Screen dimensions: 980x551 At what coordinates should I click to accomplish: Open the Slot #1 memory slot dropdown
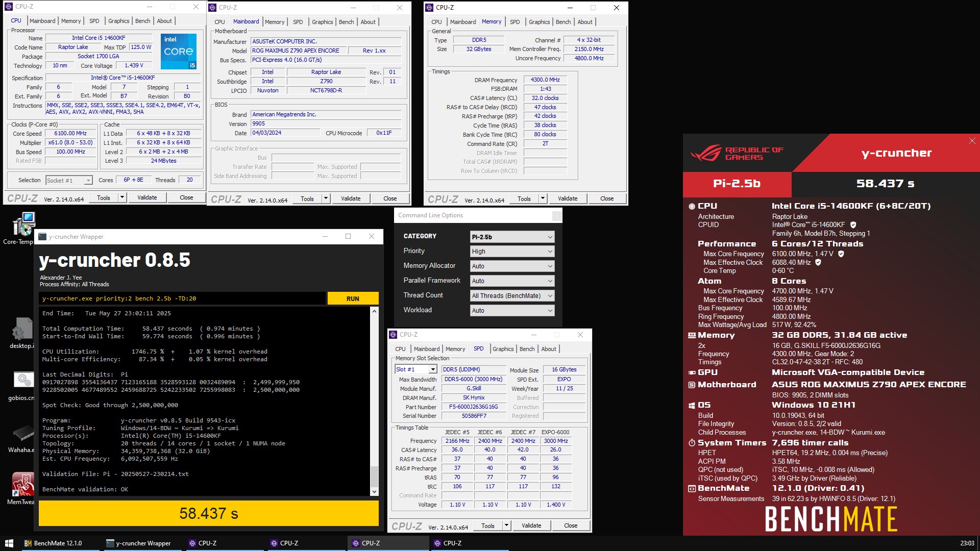415,369
